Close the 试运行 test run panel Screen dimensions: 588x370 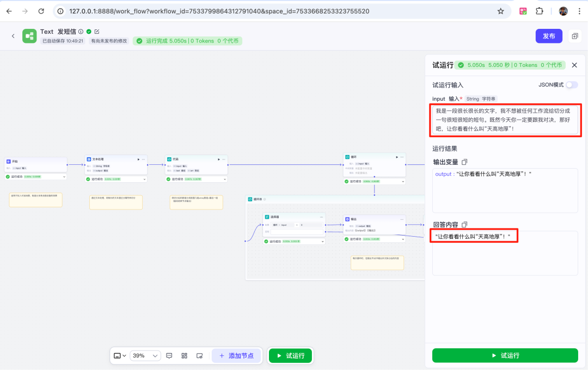(x=574, y=65)
